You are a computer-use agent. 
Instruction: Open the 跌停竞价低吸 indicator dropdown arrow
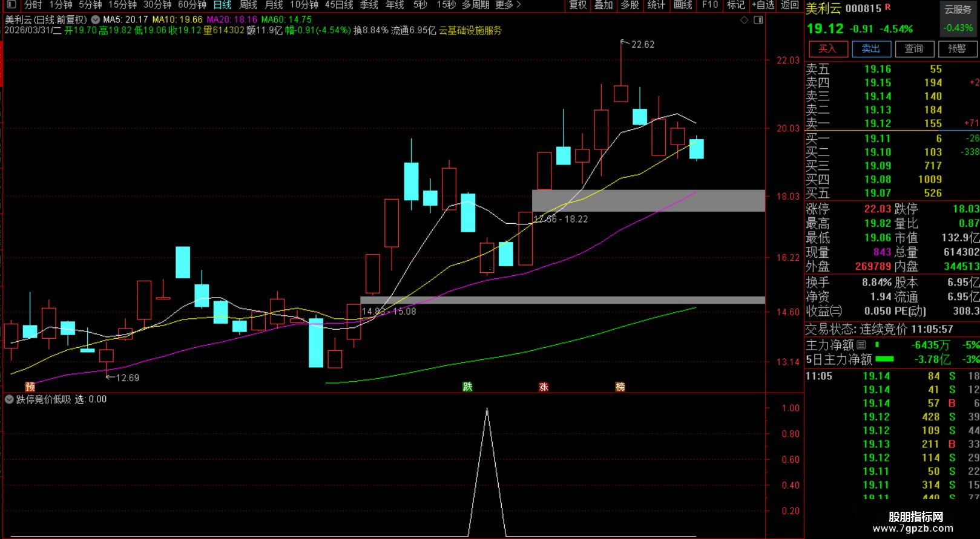pos(9,399)
